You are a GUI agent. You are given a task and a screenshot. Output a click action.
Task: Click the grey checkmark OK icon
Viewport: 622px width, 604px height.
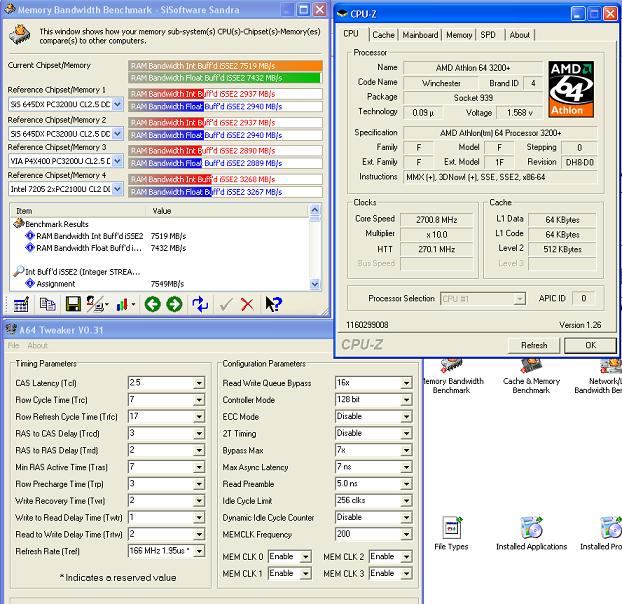tap(226, 304)
